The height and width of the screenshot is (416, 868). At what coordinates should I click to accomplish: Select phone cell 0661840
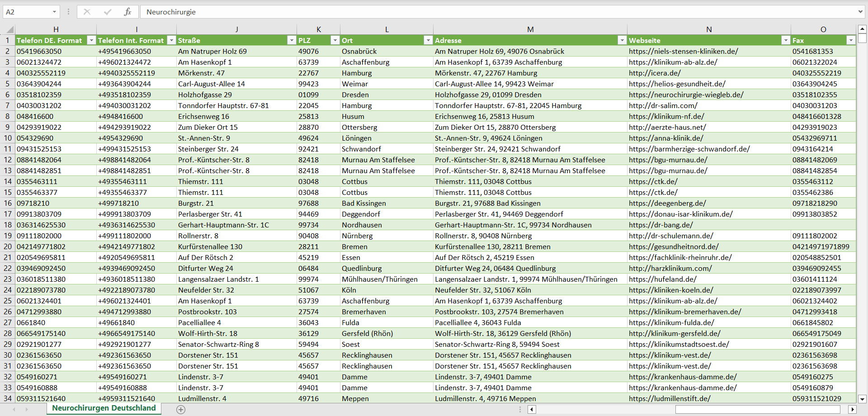pyautogui.click(x=56, y=322)
